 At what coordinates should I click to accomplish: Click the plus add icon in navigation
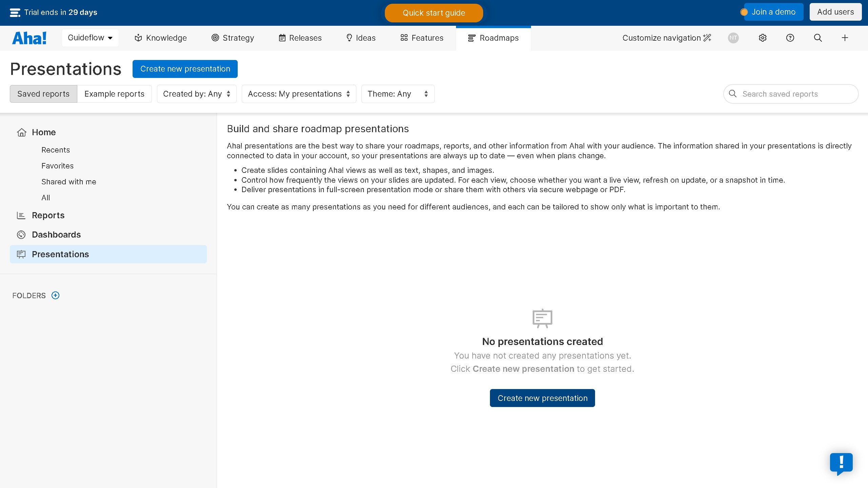[845, 38]
